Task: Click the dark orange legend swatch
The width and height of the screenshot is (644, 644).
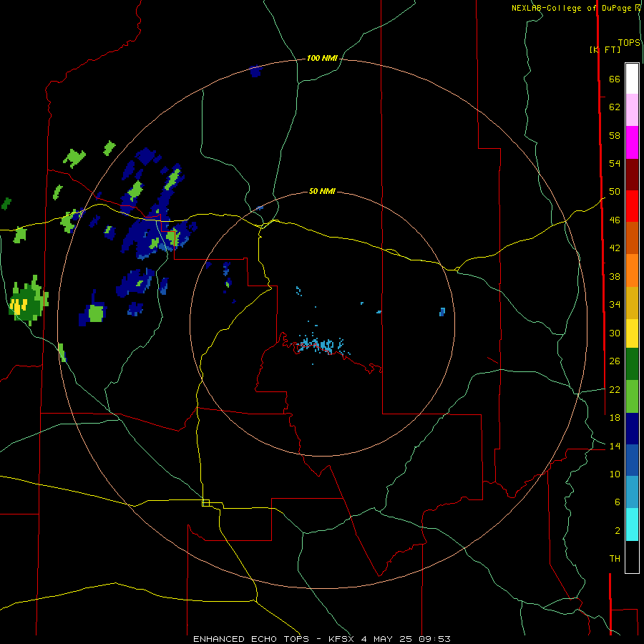Action: click(632, 238)
